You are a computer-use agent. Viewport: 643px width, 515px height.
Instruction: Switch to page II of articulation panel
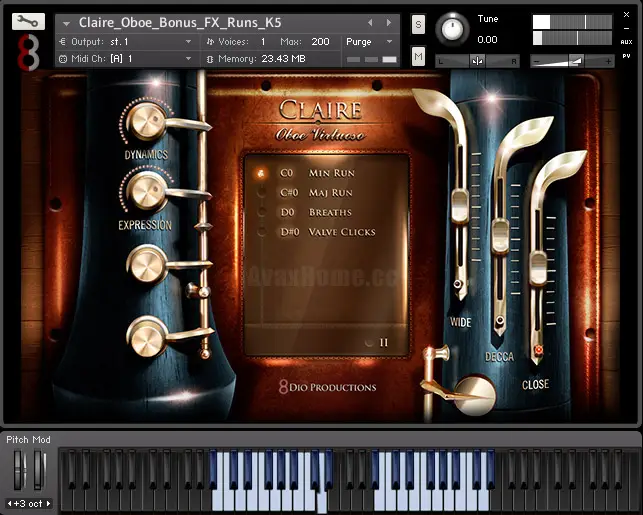point(384,342)
